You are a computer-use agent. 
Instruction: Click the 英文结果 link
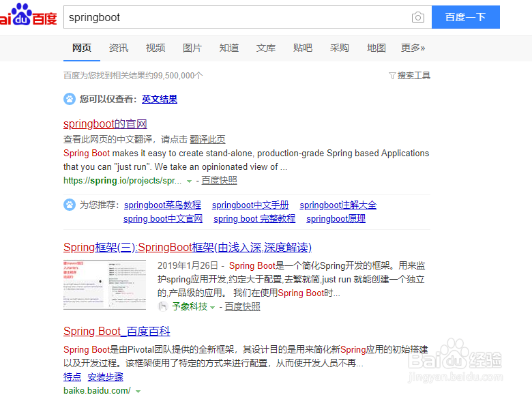click(160, 100)
